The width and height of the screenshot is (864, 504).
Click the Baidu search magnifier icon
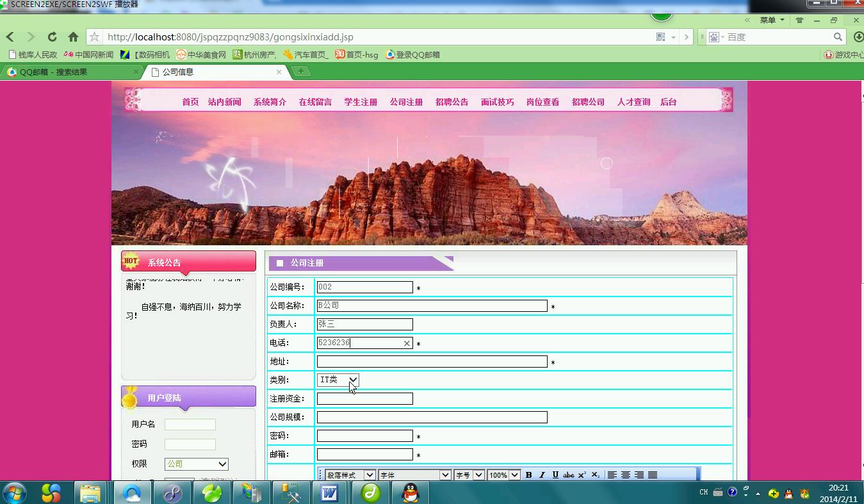click(x=838, y=37)
